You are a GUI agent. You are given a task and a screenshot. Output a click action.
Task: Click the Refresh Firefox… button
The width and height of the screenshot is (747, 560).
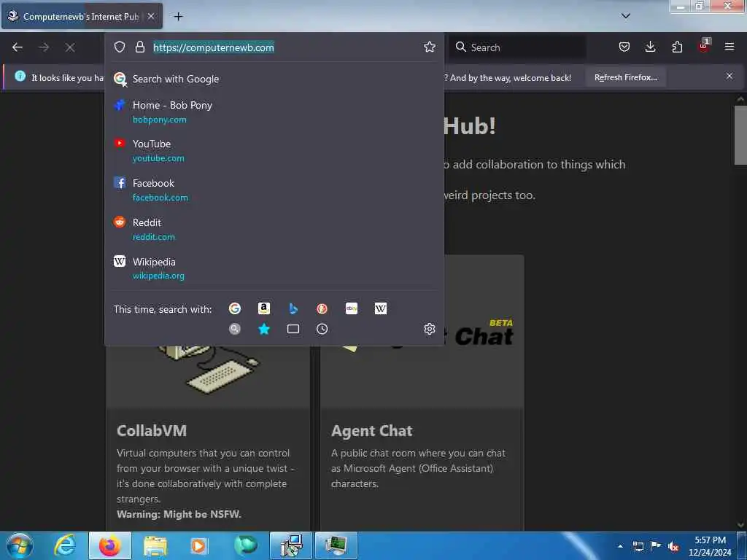point(626,77)
